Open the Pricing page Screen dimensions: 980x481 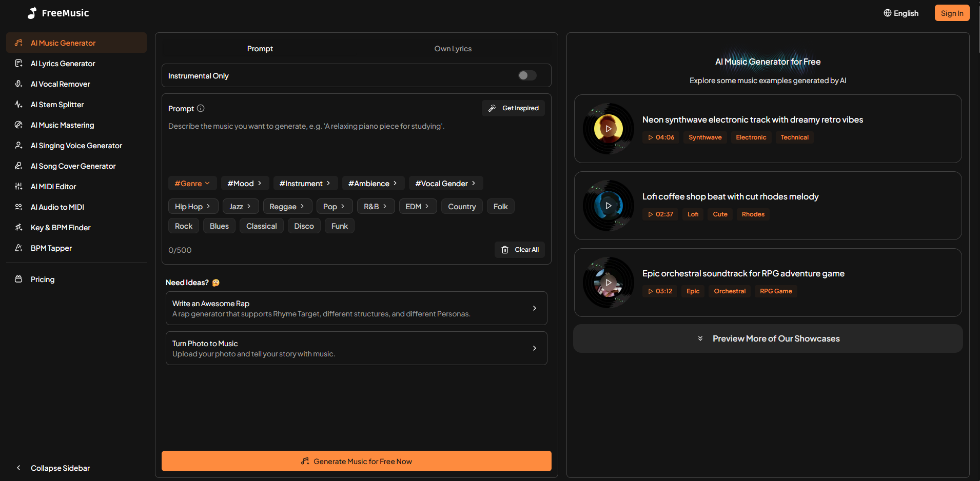[x=43, y=279]
